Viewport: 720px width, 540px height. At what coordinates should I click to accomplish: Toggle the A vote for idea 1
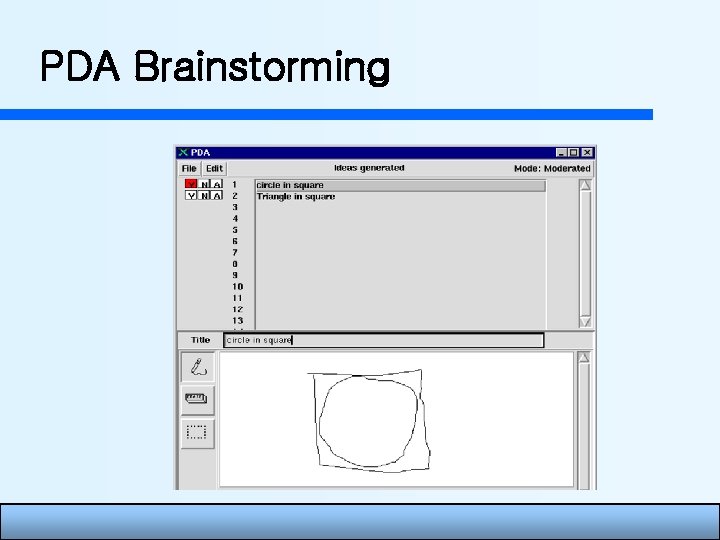click(217, 184)
